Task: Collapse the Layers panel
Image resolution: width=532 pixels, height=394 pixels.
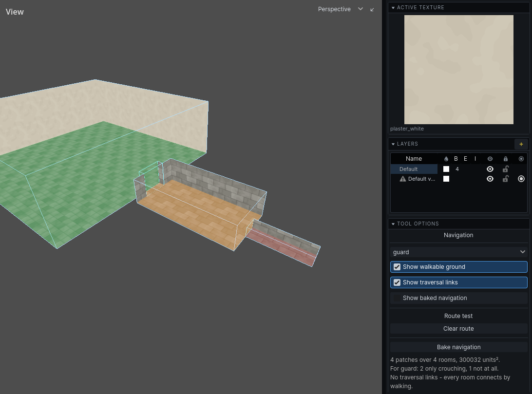Action: pyautogui.click(x=393, y=144)
